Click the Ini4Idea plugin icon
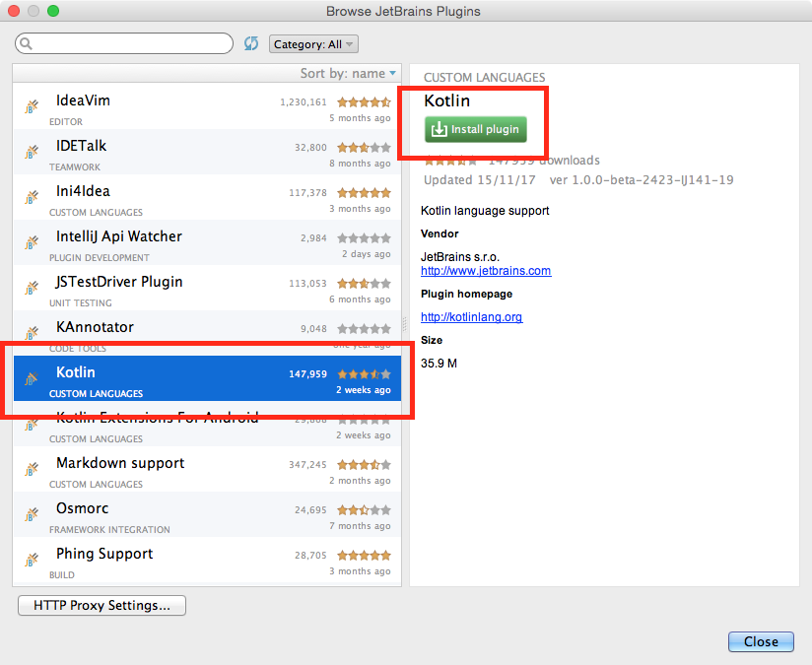Viewport: 812px width, 665px height. (x=31, y=196)
